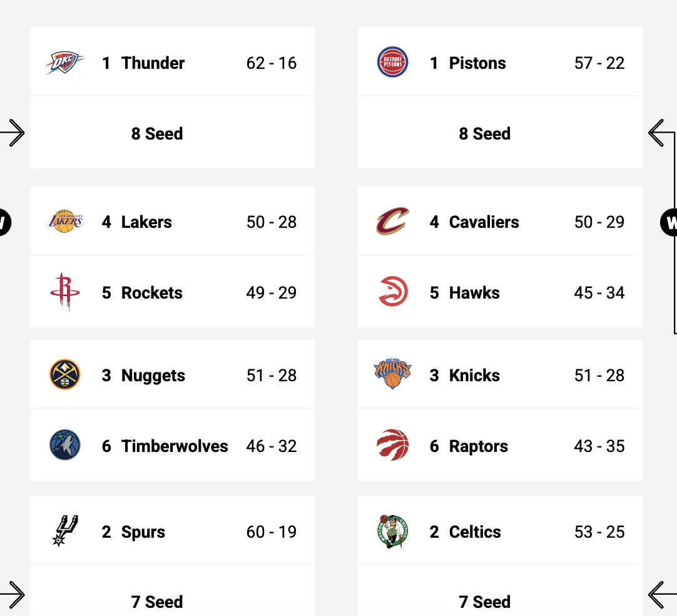
Task: Click the Detroit Pistons logo
Action: 392,63
